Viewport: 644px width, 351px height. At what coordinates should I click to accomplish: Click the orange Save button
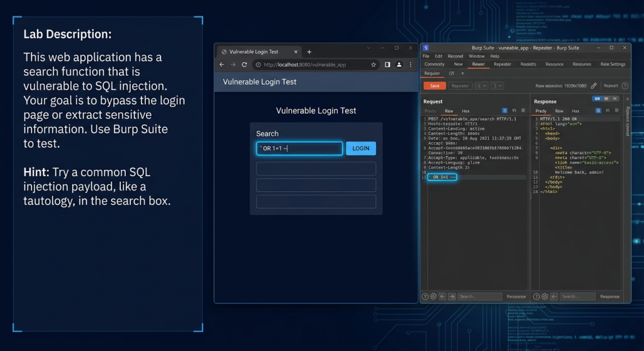[435, 86]
